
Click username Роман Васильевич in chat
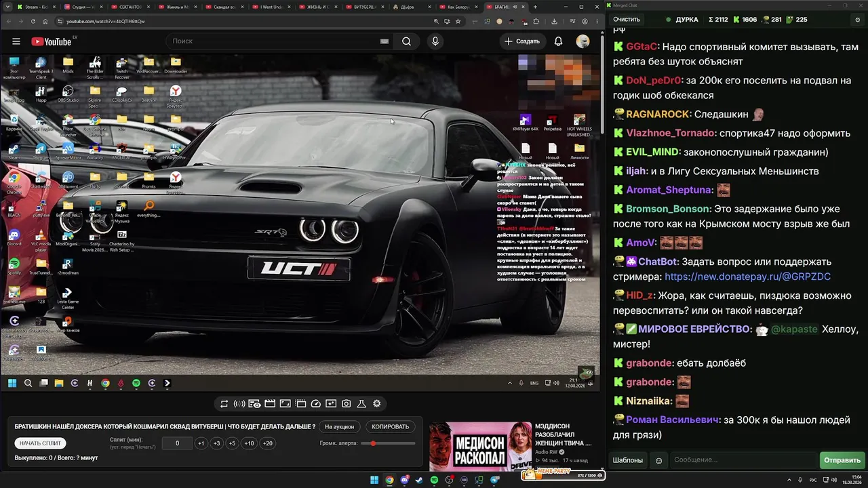(x=672, y=420)
